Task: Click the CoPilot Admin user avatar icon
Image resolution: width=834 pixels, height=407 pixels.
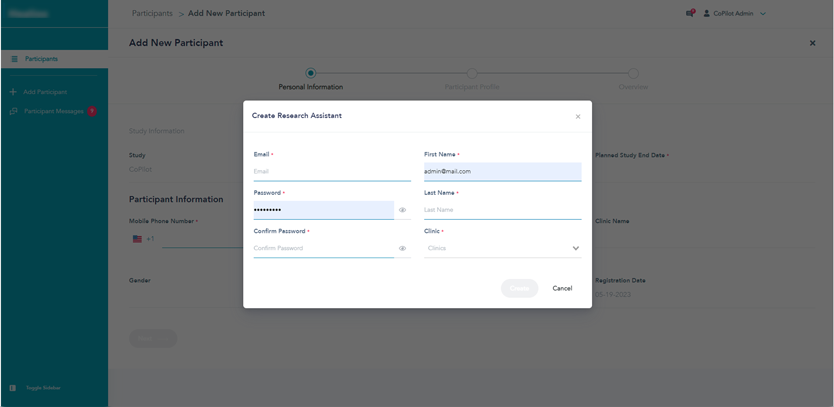Action: coord(707,14)
